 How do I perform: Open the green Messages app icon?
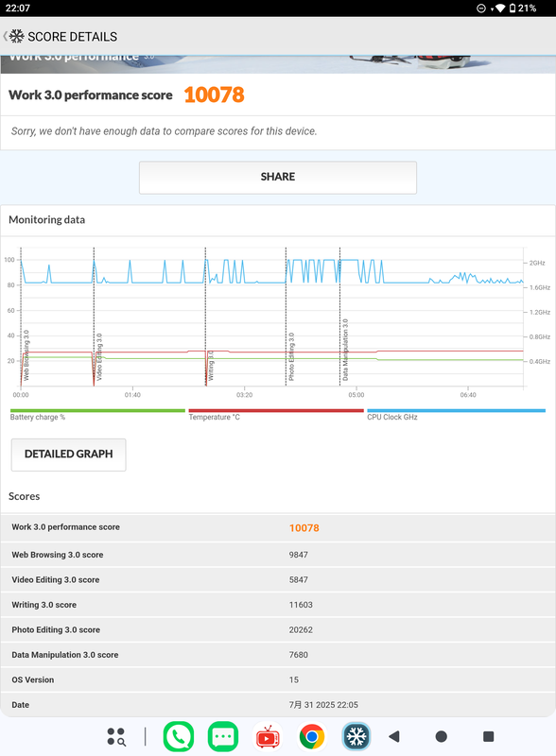point(223,737)
